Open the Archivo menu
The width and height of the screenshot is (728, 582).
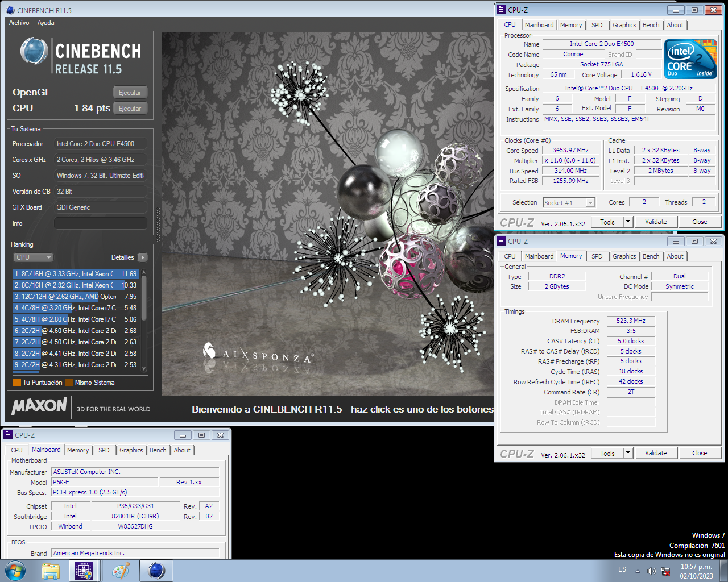tap(19, 23)
